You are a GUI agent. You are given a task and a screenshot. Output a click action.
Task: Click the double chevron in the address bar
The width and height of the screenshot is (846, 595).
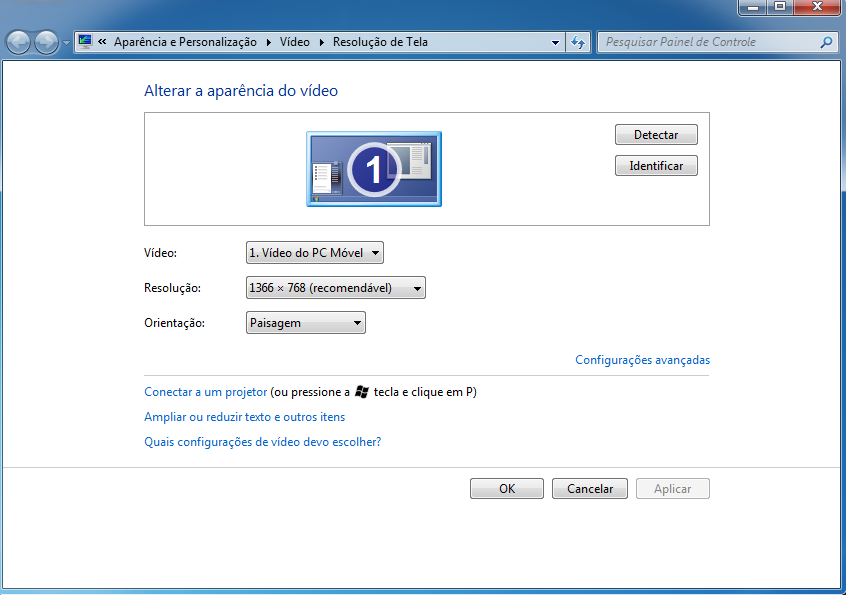[102, 42]
